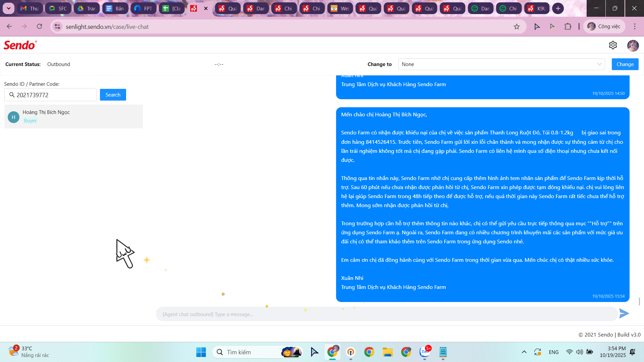Open Chrome extensions puzzle icon
The image size is (644, 362).
click(568, 26)
